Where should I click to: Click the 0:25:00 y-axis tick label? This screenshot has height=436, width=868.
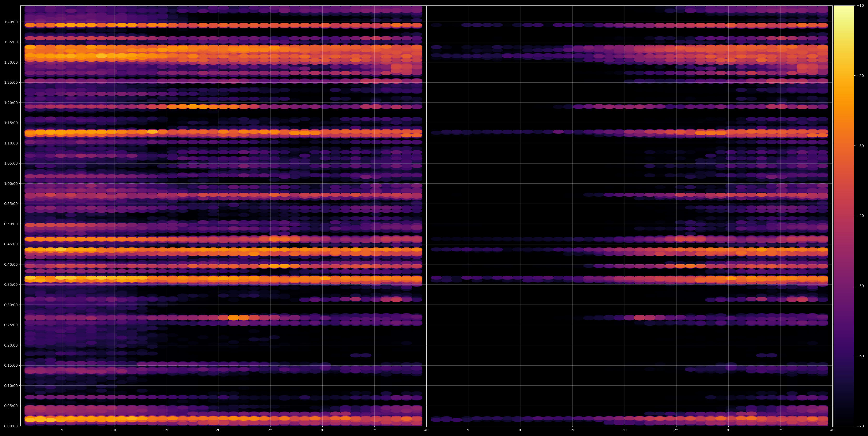pyautogui.click(x=11, y=325)
